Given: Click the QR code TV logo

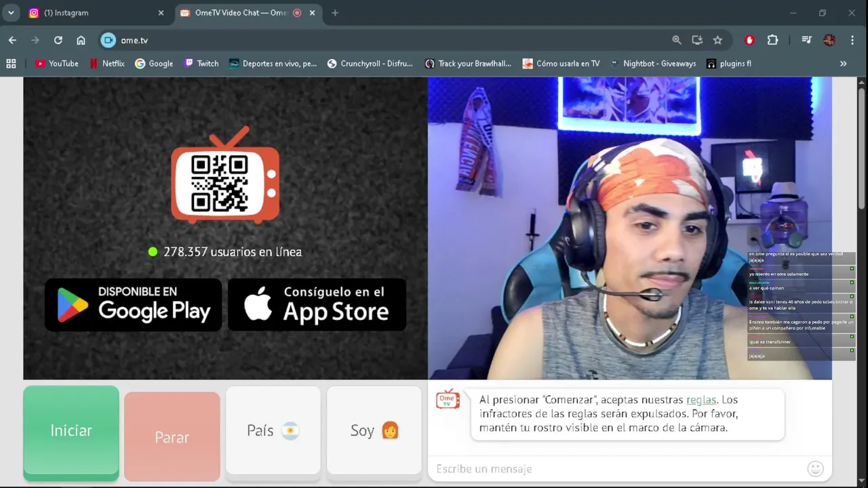Looking at the screenshot, I should [x=225, y=175].
